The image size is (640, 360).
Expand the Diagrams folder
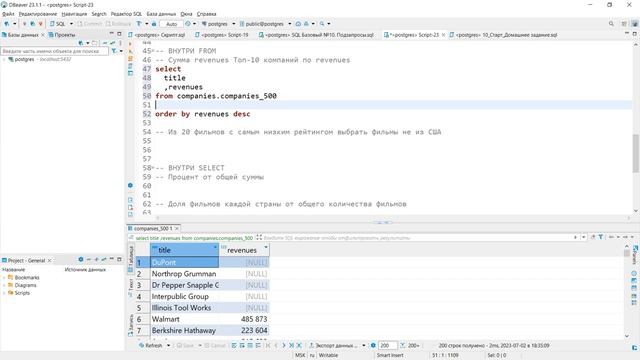pyautogui.click(x=4, y=285)
